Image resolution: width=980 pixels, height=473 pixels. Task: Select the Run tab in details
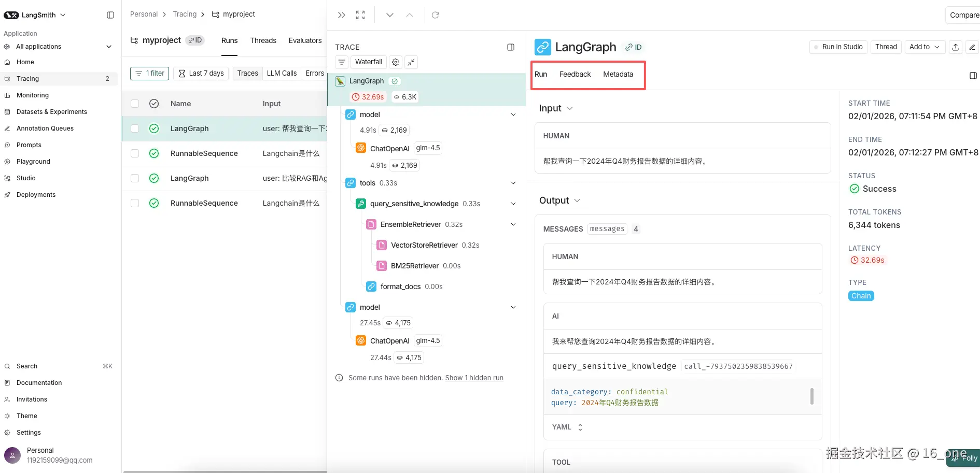coord(541,74)
